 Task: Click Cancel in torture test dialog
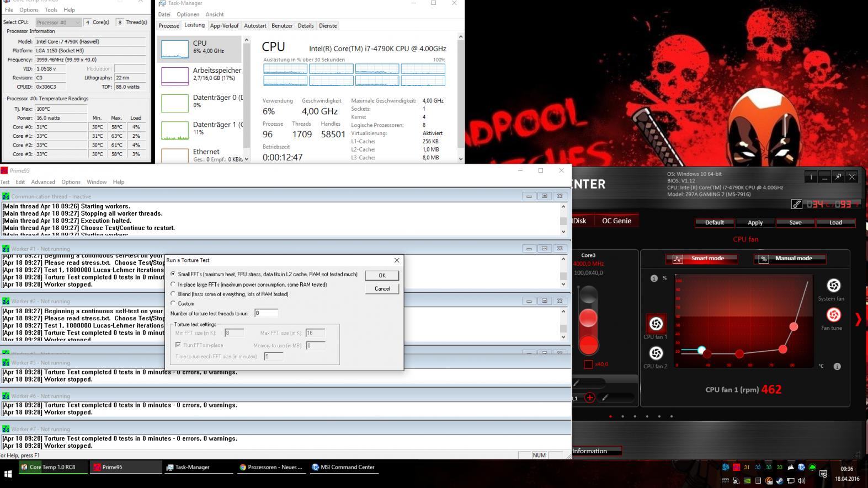[x=382, y=288]
